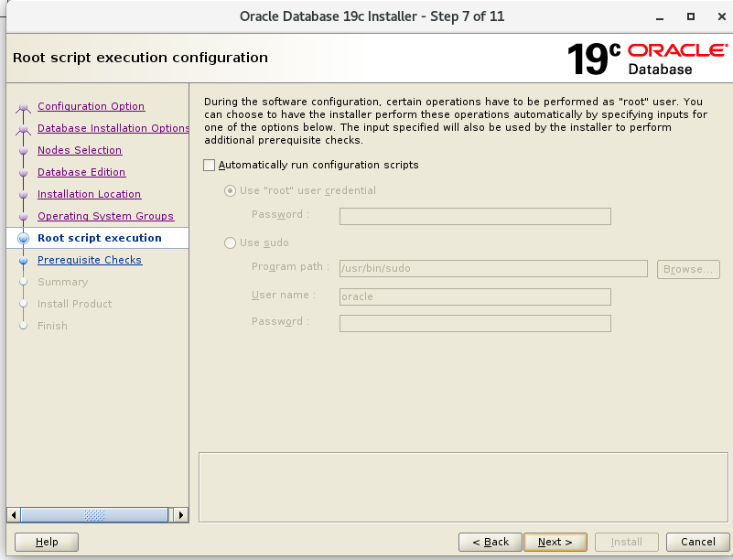This screenshot has width=733, height=560.
Task: Click the Database Installation Options bullet icon
Action: (24, 130)
